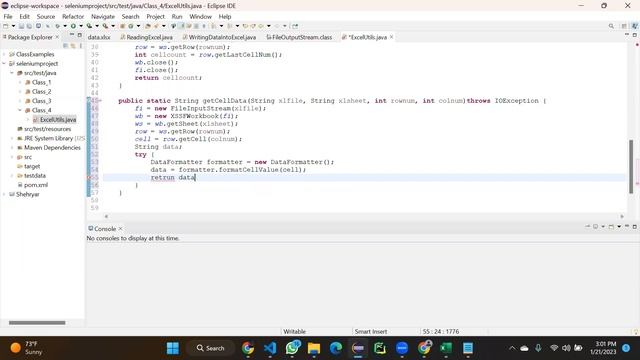Open the Navigate menu

coord(103,16)
